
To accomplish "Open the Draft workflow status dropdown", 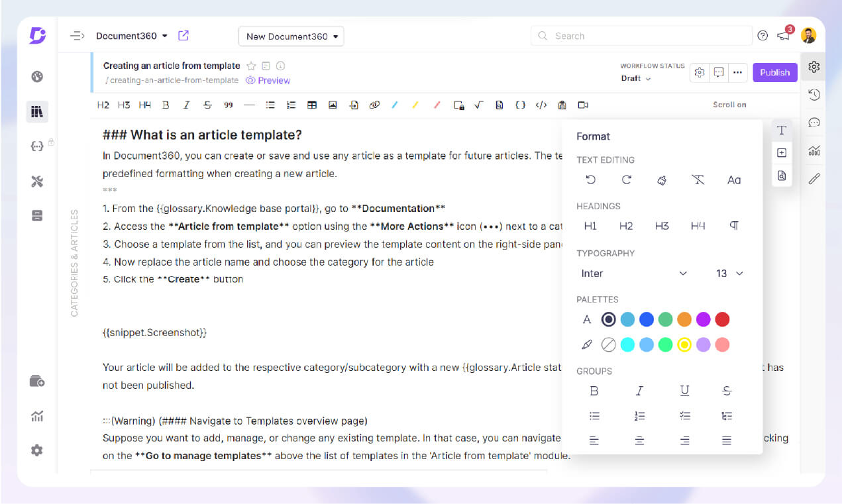I will [636, 77].
